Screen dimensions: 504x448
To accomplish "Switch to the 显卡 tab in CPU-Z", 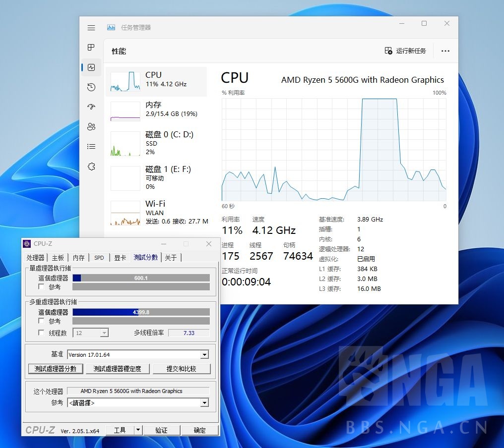I will click(x=119, y=257).
